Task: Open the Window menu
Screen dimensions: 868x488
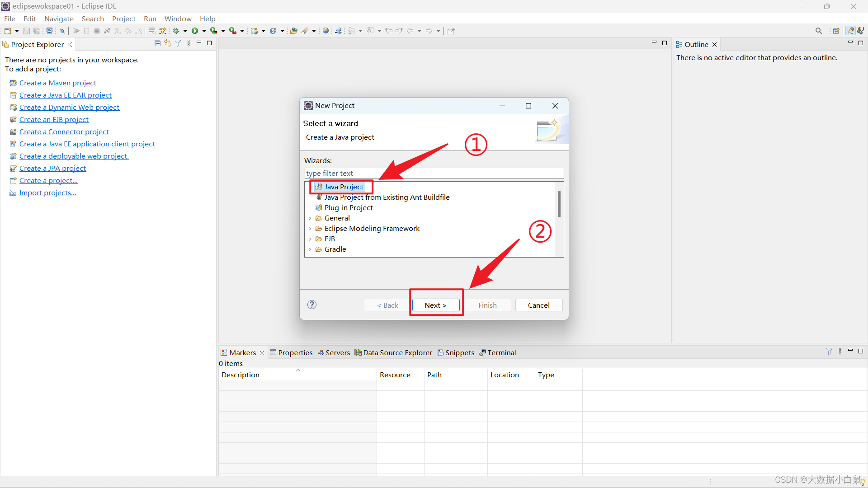Action: tap(178, 19)
